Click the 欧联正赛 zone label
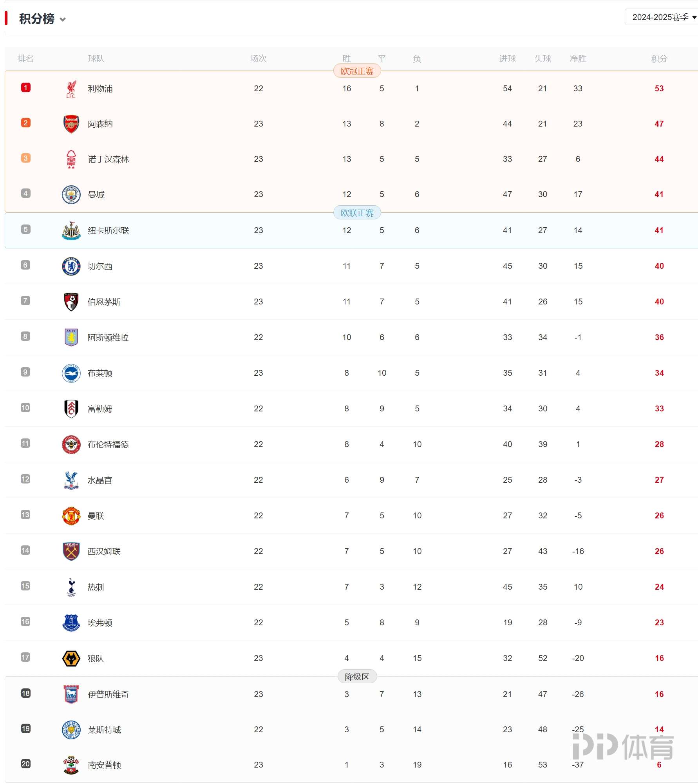 (x=357, y=213)
